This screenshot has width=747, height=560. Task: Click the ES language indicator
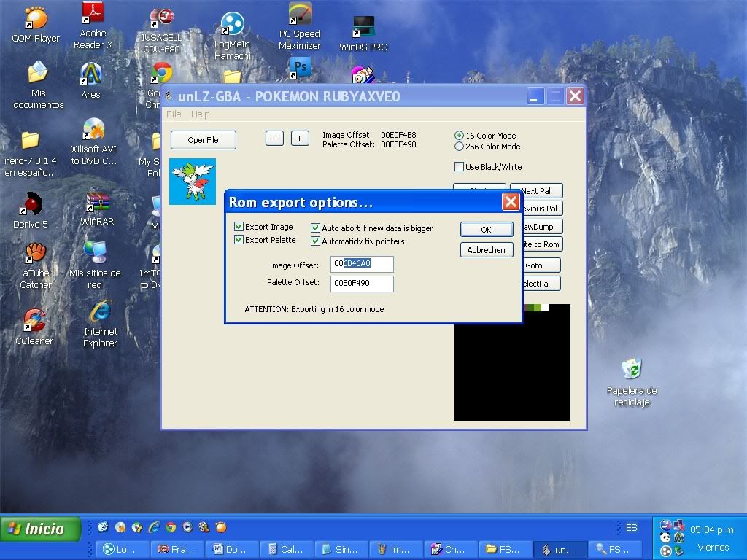(x=631, y=528)
